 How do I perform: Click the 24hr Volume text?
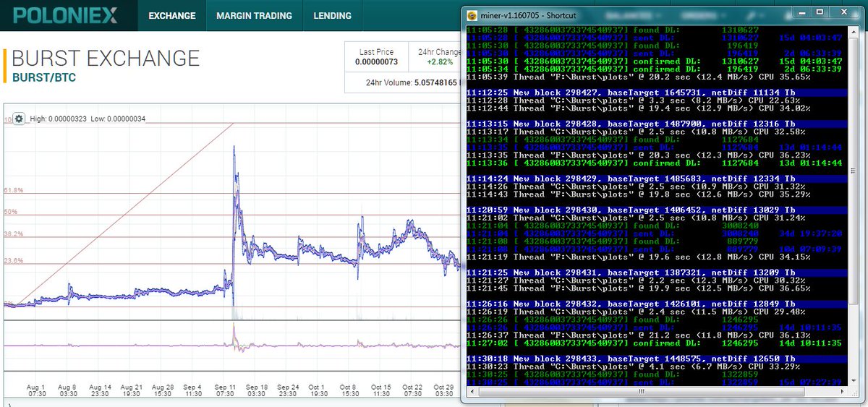point(412,82)
